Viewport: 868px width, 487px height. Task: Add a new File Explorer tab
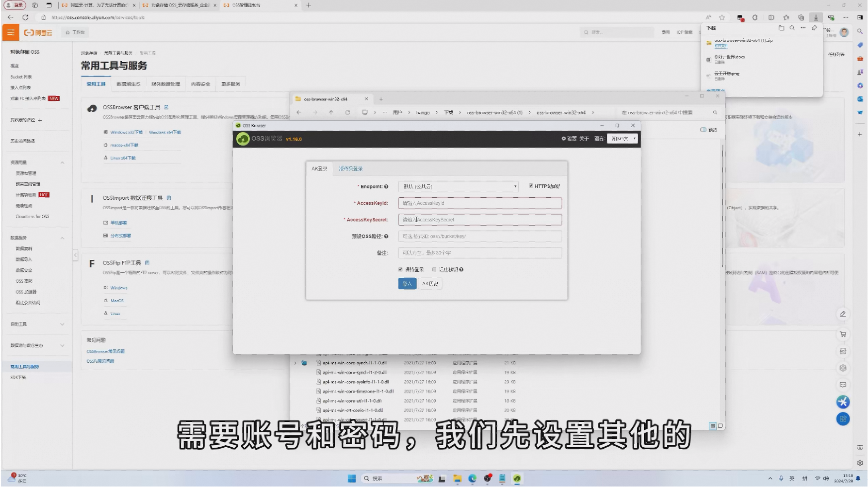[382, 99]
